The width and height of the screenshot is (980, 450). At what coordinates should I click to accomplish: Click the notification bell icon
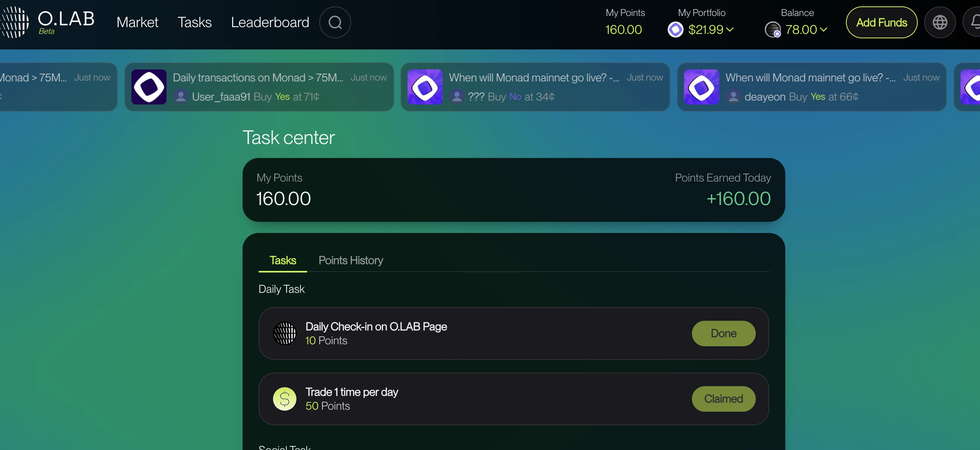pos(972,22)
